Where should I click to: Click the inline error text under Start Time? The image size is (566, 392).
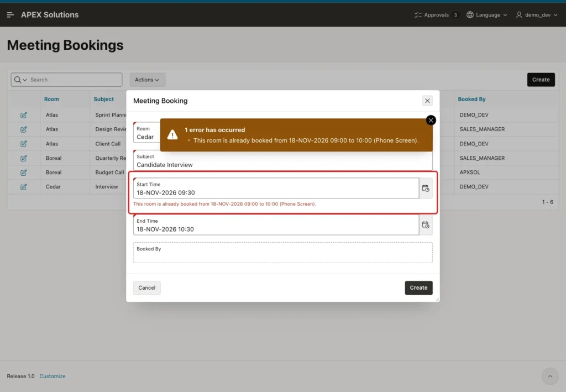(224, 204)
